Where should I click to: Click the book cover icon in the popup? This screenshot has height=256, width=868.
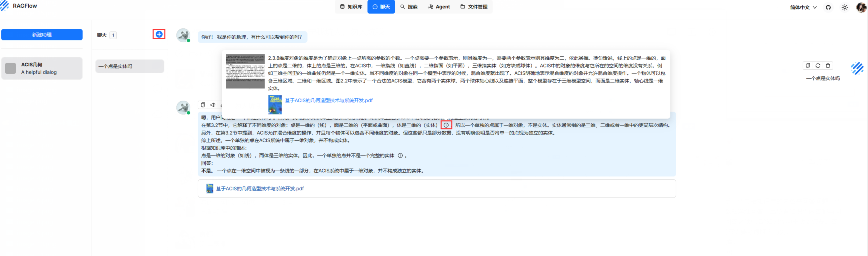tap(275, 105)
